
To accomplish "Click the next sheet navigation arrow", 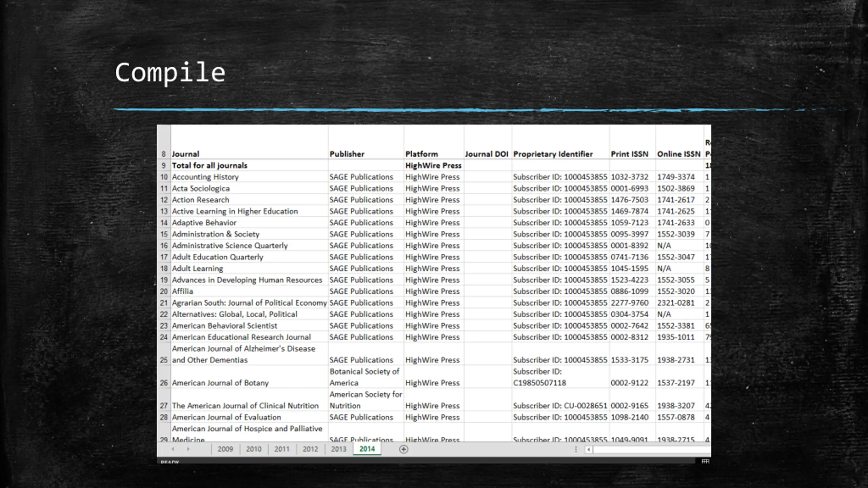I will click(188, 449).
